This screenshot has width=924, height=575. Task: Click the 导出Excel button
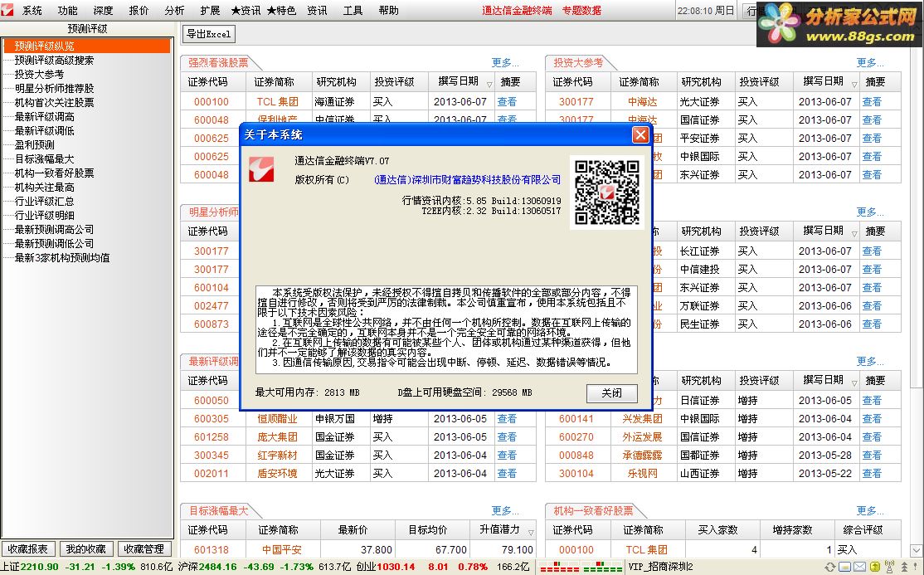[x=209, y=34]
